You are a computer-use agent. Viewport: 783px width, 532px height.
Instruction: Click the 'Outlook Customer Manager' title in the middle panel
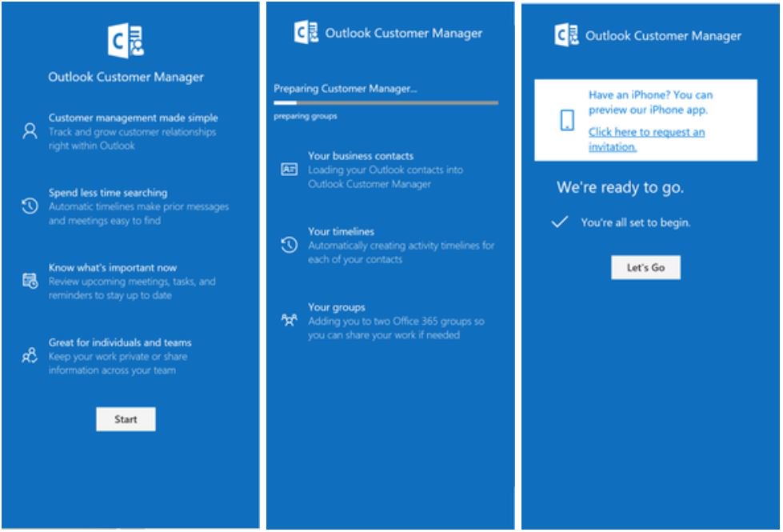pos(403,33)
